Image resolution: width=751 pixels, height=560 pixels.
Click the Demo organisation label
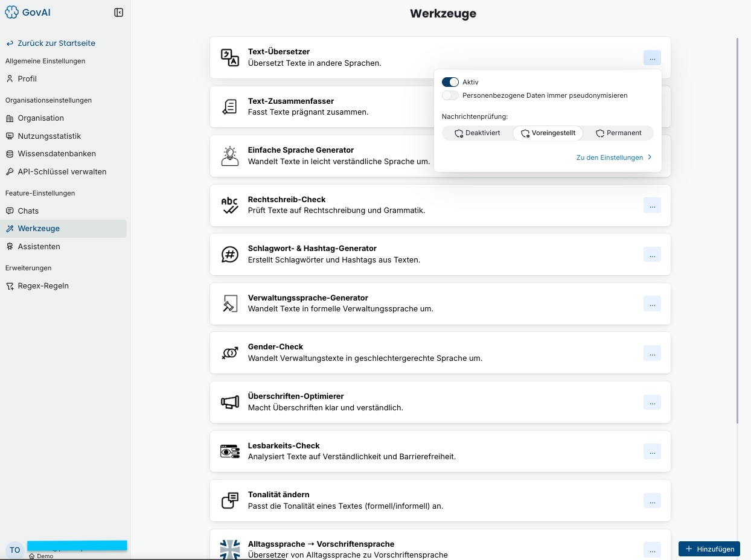click(41, 556)
